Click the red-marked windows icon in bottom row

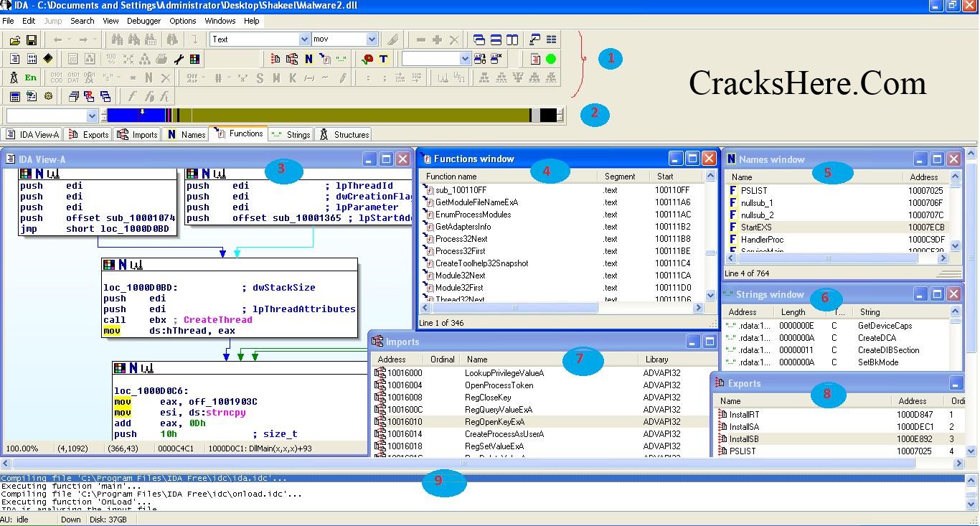[89, 96]
